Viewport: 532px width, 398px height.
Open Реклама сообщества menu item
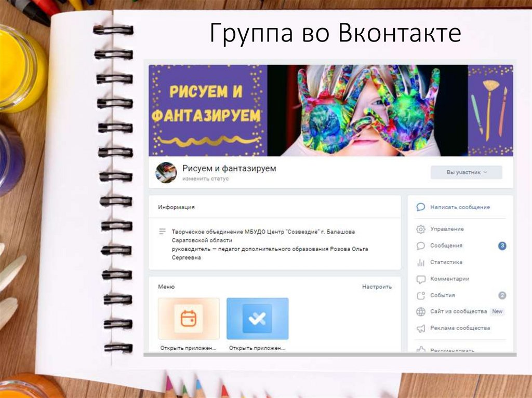pyautogui.click(x=460, y=328)
